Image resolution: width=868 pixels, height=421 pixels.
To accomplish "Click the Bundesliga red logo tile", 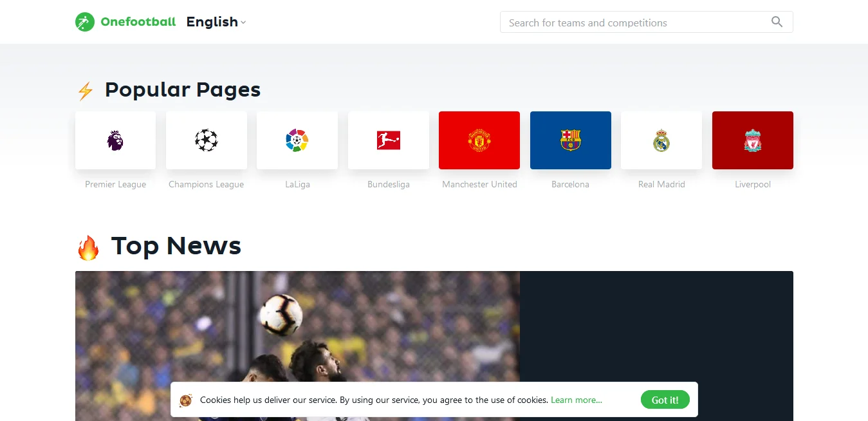I will 389,140.
